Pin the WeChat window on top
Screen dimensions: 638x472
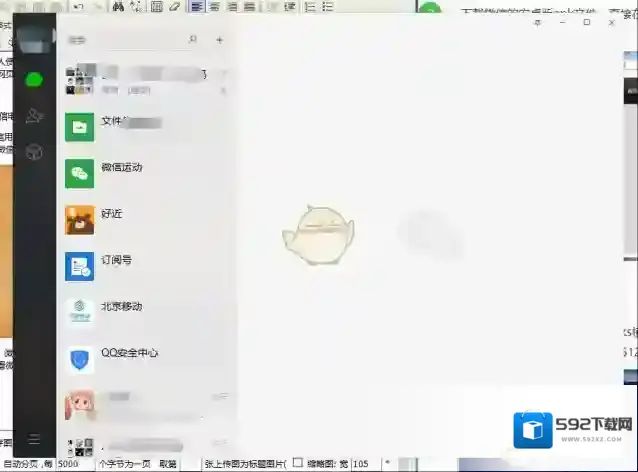coord(537,23)
